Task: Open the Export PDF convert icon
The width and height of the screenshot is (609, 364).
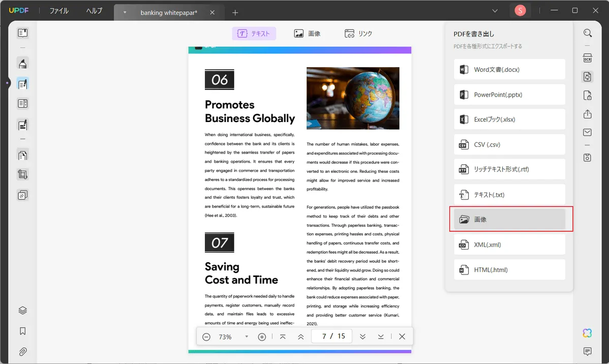Action: pos(588,77)
